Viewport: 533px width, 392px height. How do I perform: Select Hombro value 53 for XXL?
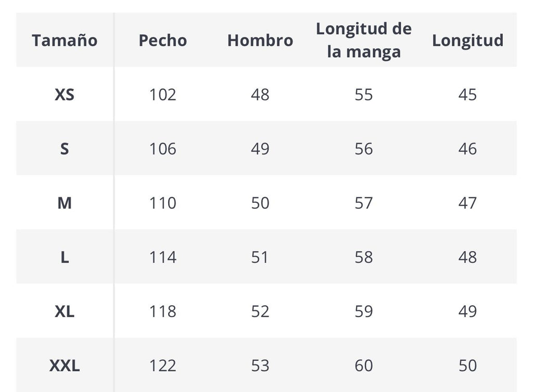(x=260, y=365)
